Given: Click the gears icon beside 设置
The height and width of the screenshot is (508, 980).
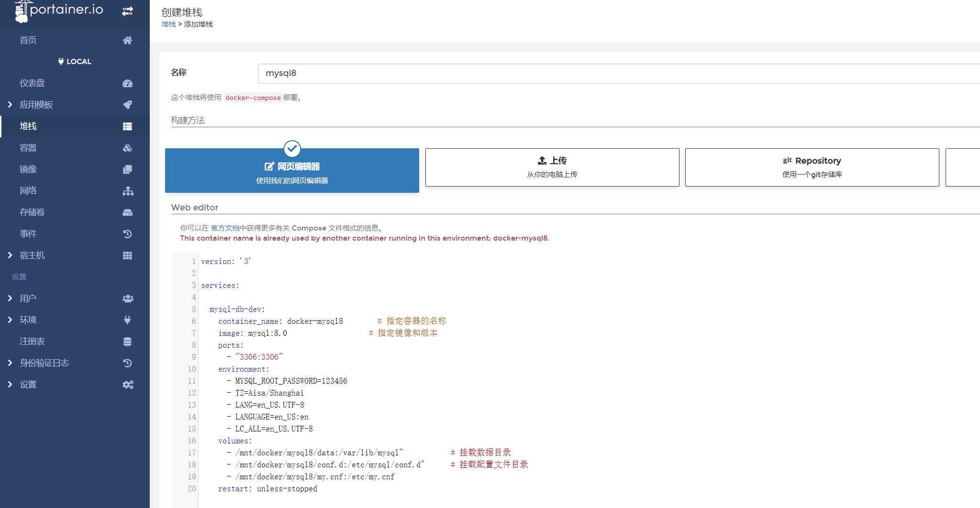Looking at the screenshot, I should pos(128,385).
